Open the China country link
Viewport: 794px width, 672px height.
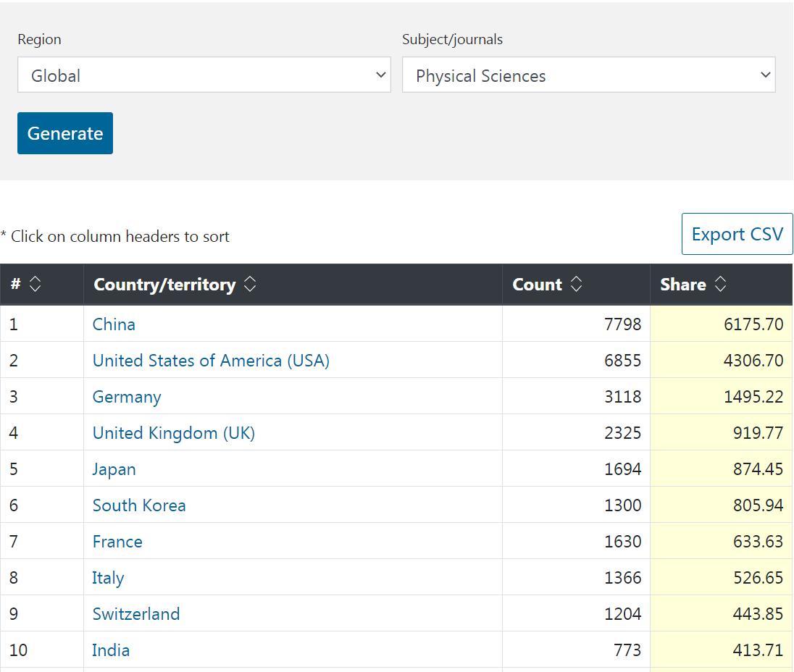click(x=114, y=324)
